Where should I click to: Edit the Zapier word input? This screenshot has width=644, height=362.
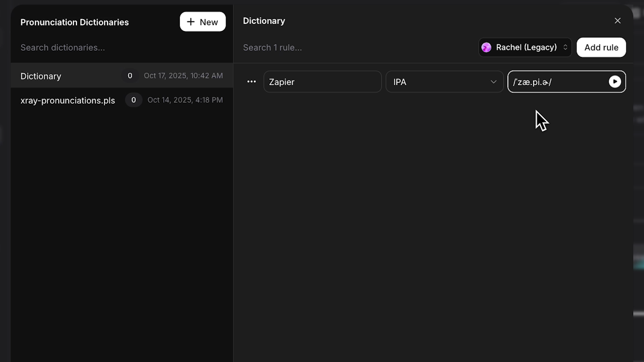(x=322, y=81)
